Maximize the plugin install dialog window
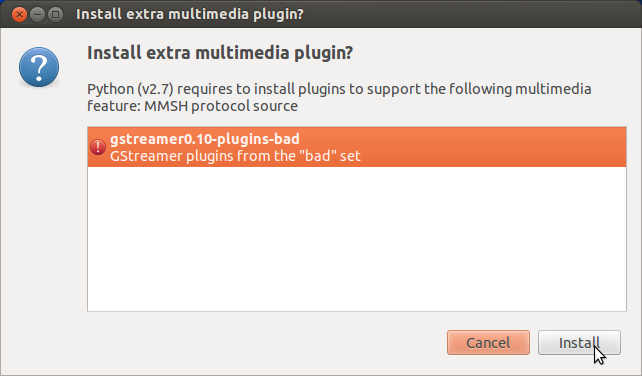Viewport: 642px width, 376px height. pyautogui.click(x=55, y=14)
